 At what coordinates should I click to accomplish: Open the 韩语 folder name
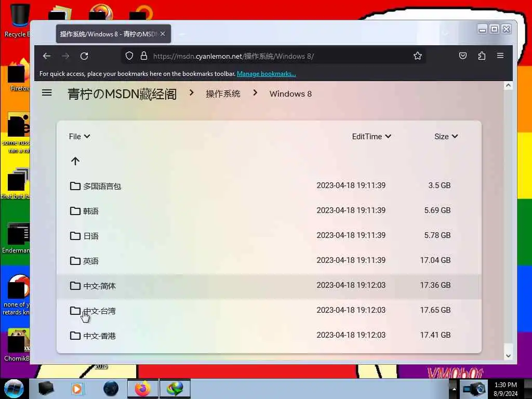(91, 211)
